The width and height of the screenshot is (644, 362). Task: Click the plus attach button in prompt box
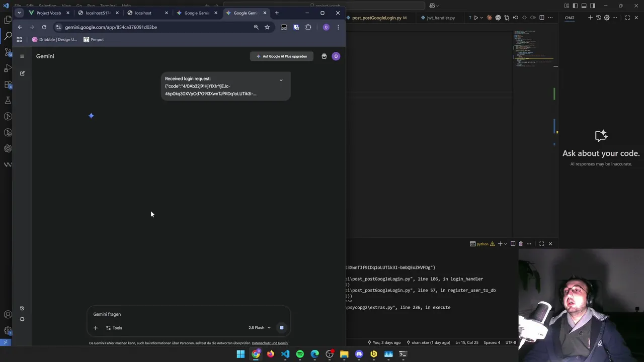[96, 328]
